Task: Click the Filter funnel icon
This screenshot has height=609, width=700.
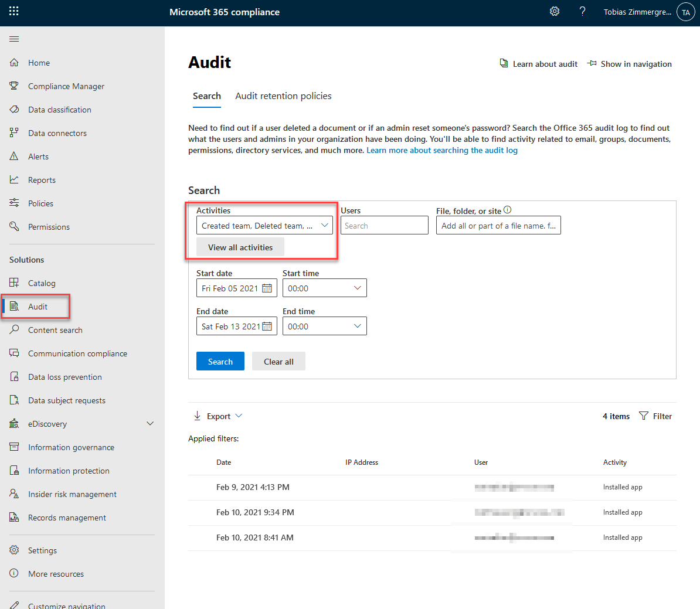Action: tap(644, 416)
